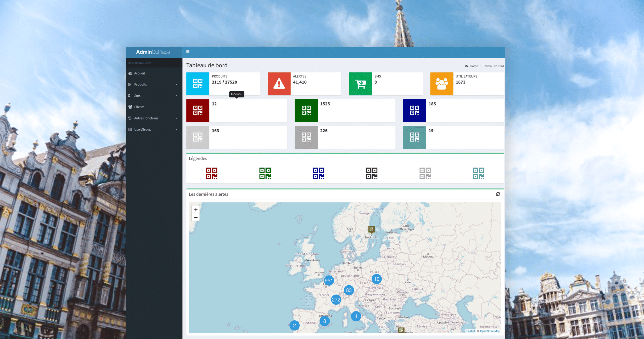Screen dimensions: 644x339
Task: Click the Tableau de bord breadcrumb
Action: tap(493, 66)
